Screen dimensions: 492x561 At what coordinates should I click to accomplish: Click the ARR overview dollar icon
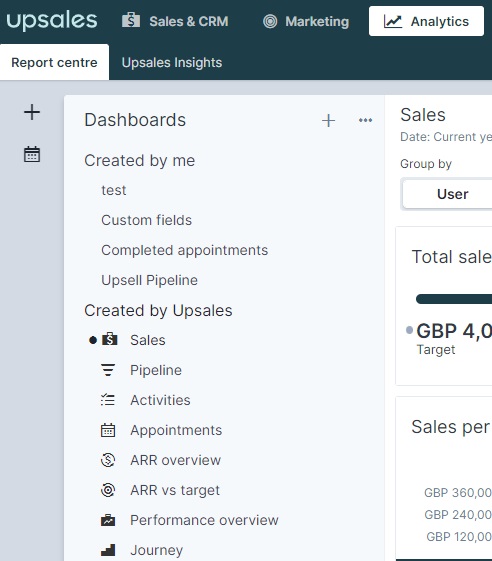108,460
